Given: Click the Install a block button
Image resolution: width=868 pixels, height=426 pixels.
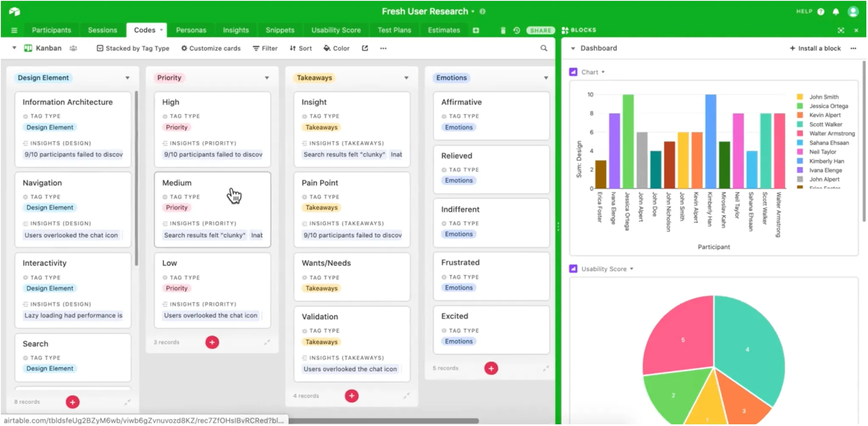Looking at the screenshot, I should pos(815,48).
